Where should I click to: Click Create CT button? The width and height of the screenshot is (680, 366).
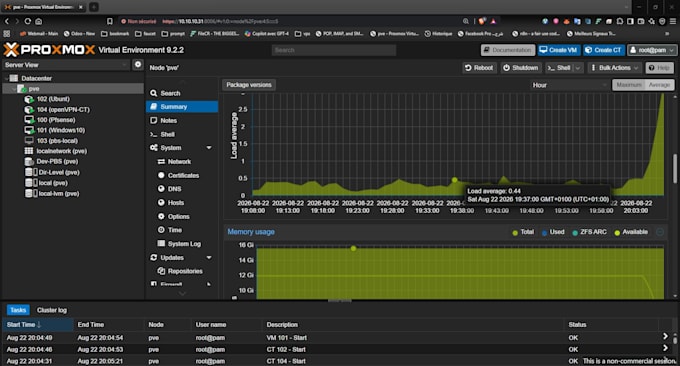[x=604, y=50]
